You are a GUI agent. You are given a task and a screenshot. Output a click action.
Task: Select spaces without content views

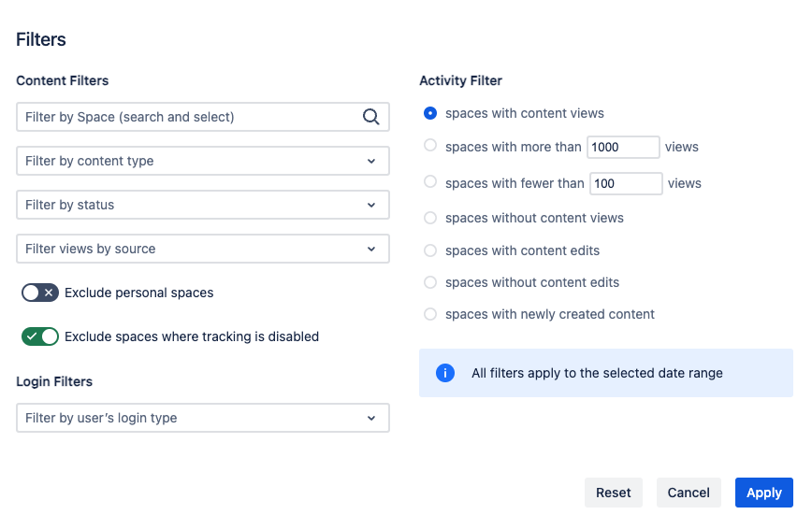[x=430, y=218]
